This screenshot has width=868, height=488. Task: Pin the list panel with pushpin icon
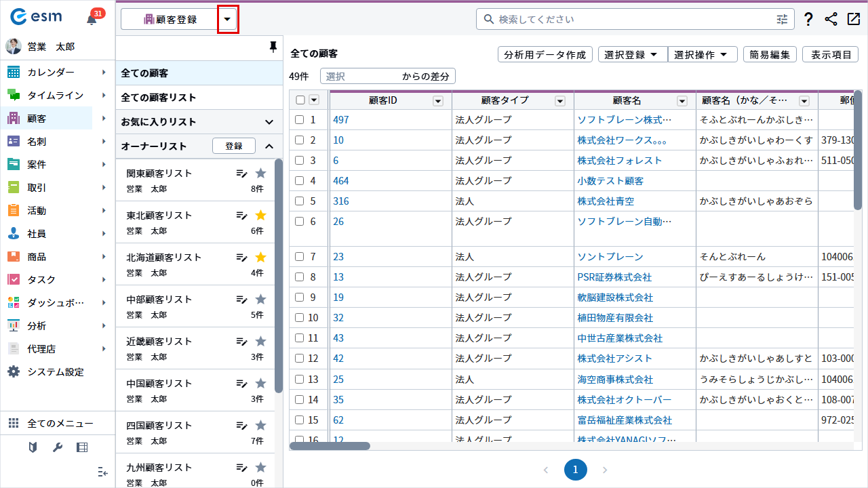click(273, 47)
